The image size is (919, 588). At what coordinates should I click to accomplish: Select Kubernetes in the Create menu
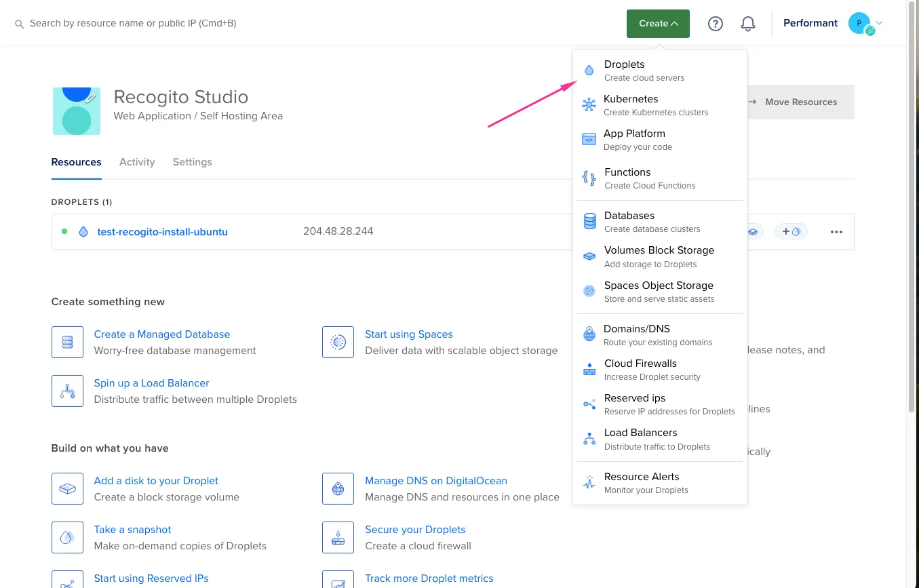point(659,105)
